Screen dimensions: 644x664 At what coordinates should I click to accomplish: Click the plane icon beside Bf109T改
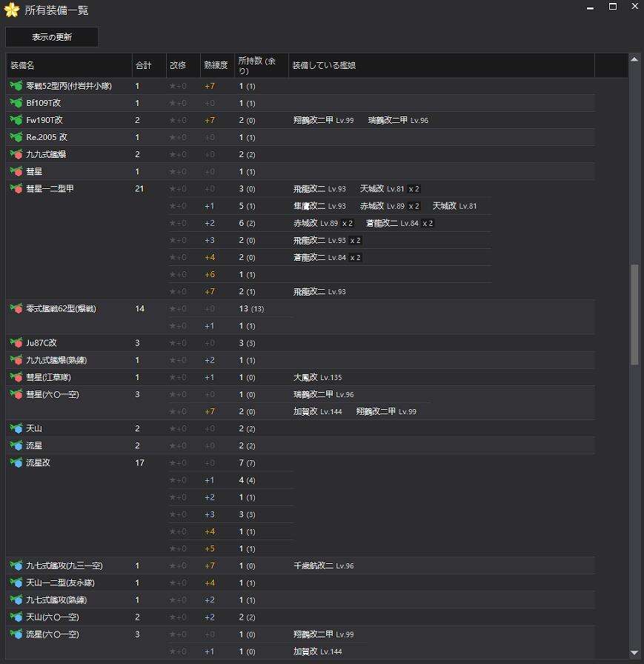[x=16, y=103]
